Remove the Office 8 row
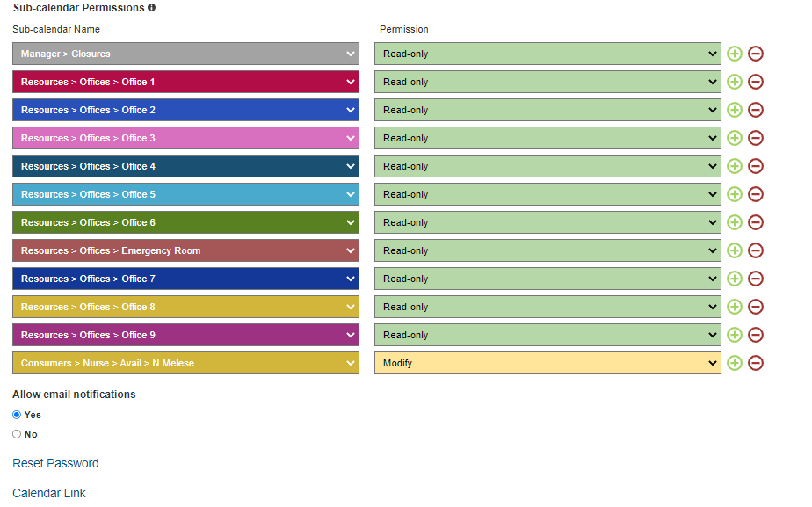 756,308
